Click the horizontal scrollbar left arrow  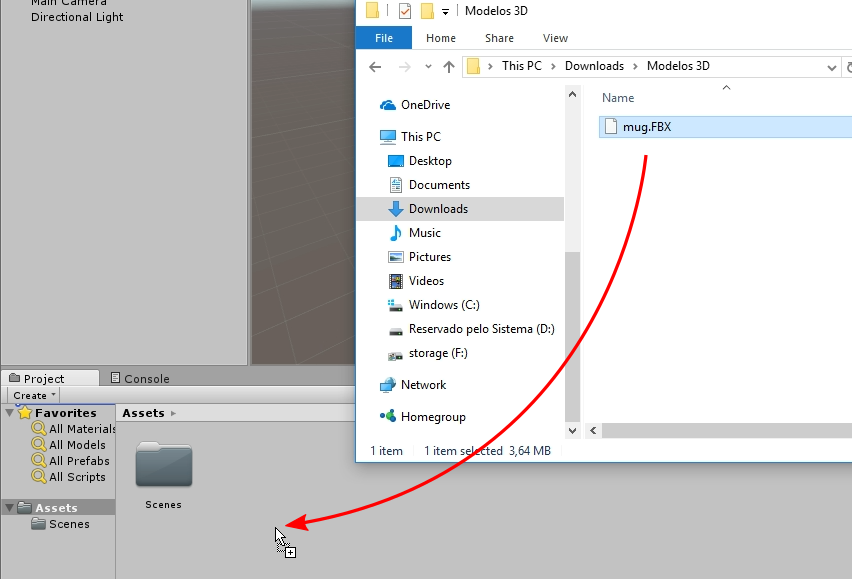[x=593, y=431]
